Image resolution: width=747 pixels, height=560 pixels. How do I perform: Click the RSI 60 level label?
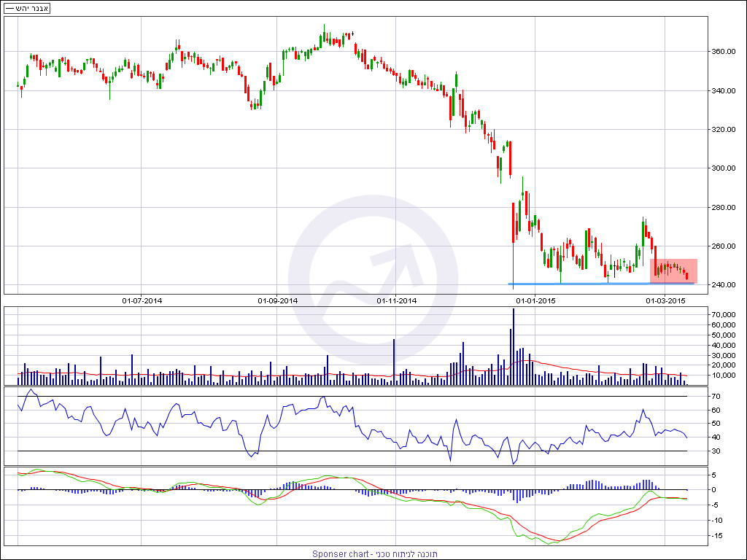point(716,410)
